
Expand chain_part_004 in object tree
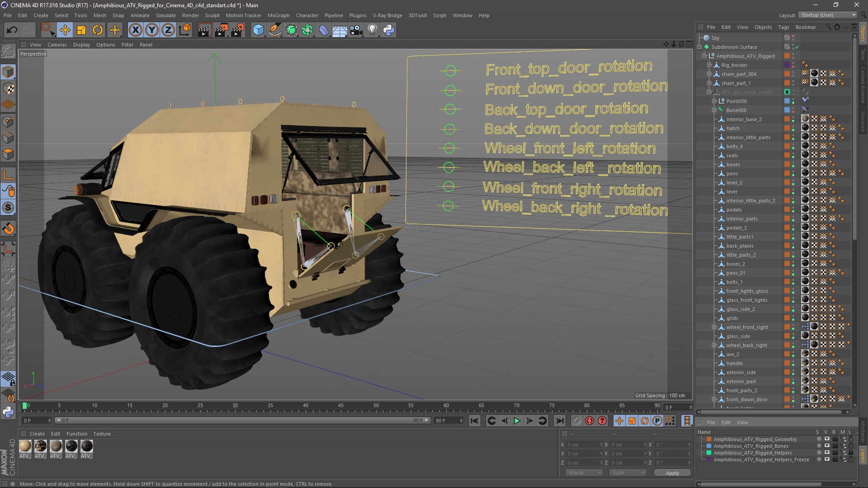point(709,74)
